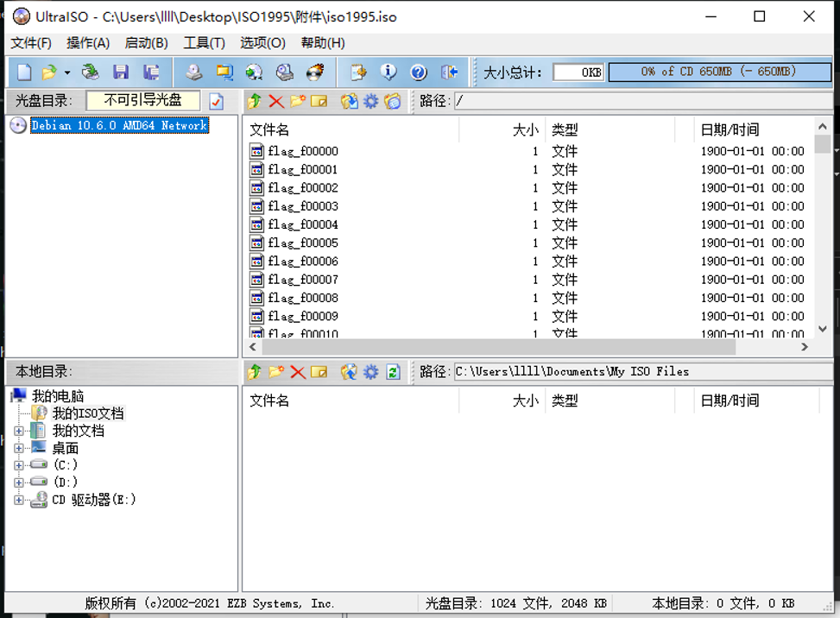
Task: Expand the CD 驱动器(E:) node
Action: 19,501
